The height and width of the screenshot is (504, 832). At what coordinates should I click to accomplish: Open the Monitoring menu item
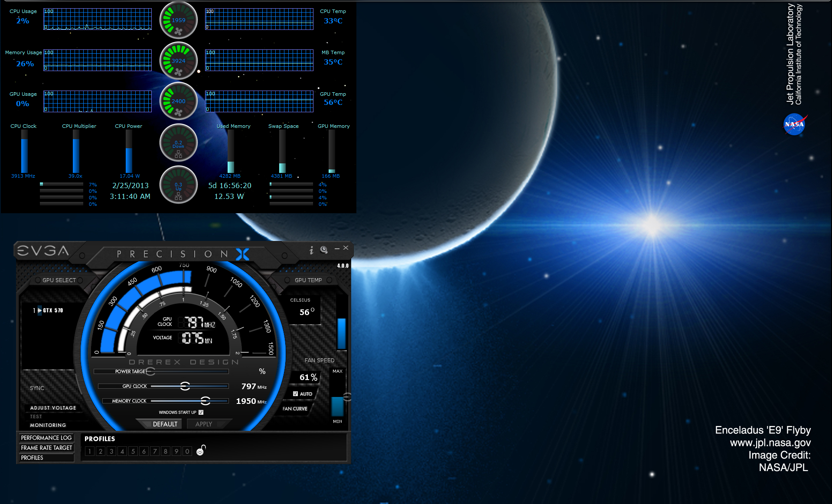(x=48, y=425)
